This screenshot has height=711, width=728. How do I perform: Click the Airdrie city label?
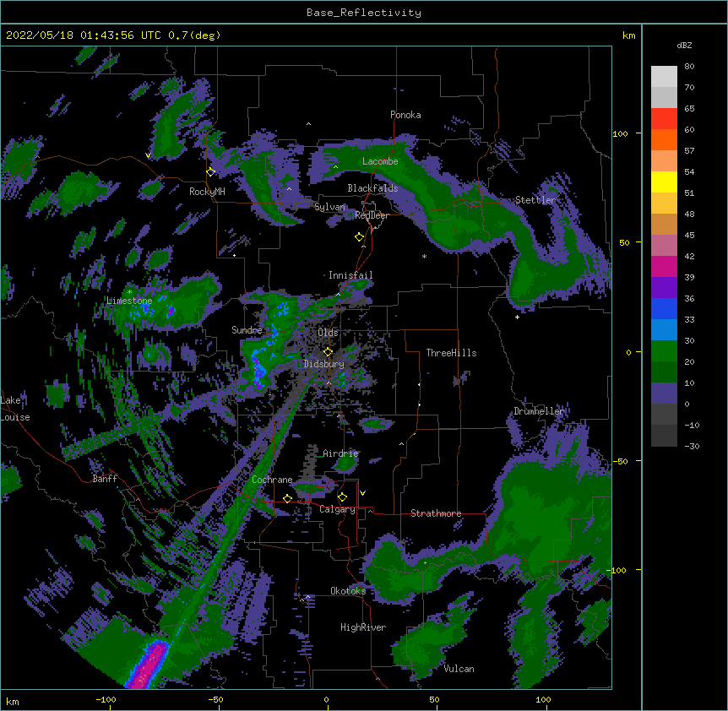coord(340,453)
